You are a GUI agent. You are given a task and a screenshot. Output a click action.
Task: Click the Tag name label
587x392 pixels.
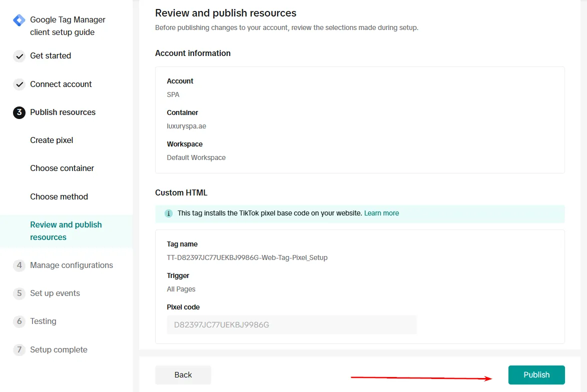pyautogui.click(x=182, y=244)
